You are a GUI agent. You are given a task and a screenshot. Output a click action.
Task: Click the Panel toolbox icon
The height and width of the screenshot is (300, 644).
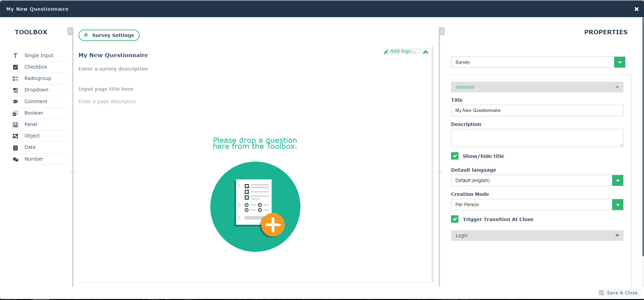pyautogui.click(x=15, y=125)
